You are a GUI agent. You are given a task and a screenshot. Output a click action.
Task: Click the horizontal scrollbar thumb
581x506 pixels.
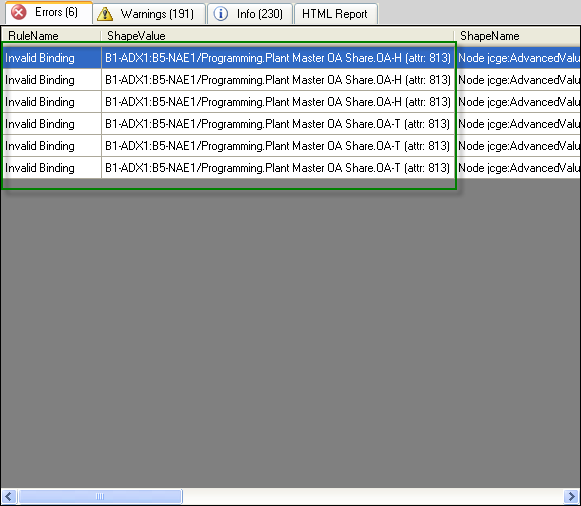click(x=100, y=496)
